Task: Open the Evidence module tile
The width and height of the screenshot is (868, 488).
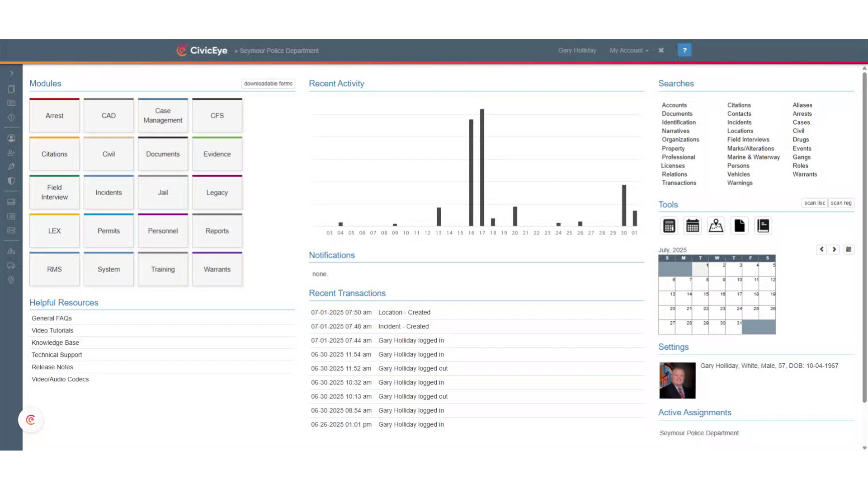Action: pos(217,154)
